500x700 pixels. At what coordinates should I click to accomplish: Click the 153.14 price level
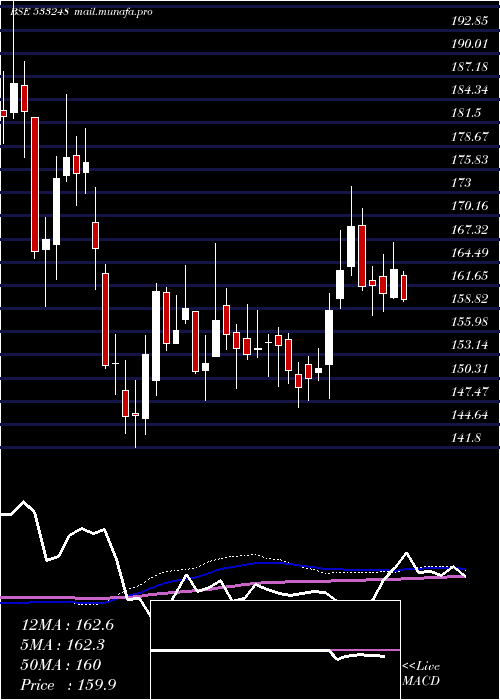point(469,345)
